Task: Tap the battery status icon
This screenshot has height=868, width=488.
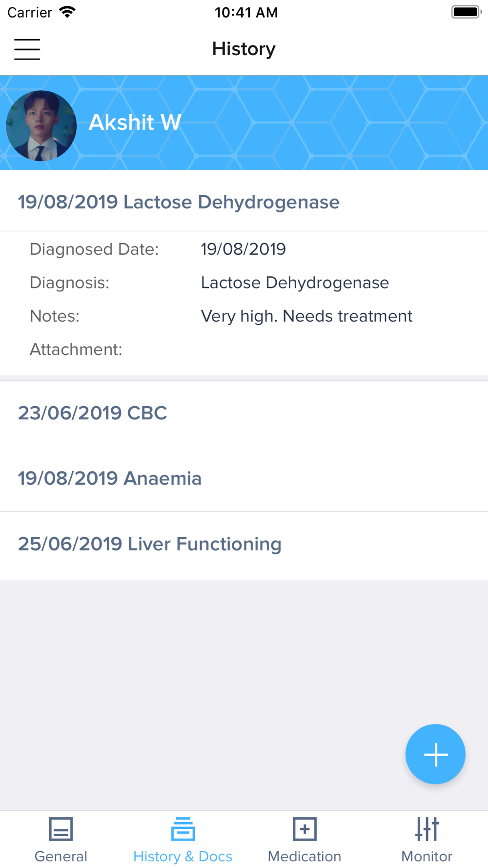Action: coord(466,12)
